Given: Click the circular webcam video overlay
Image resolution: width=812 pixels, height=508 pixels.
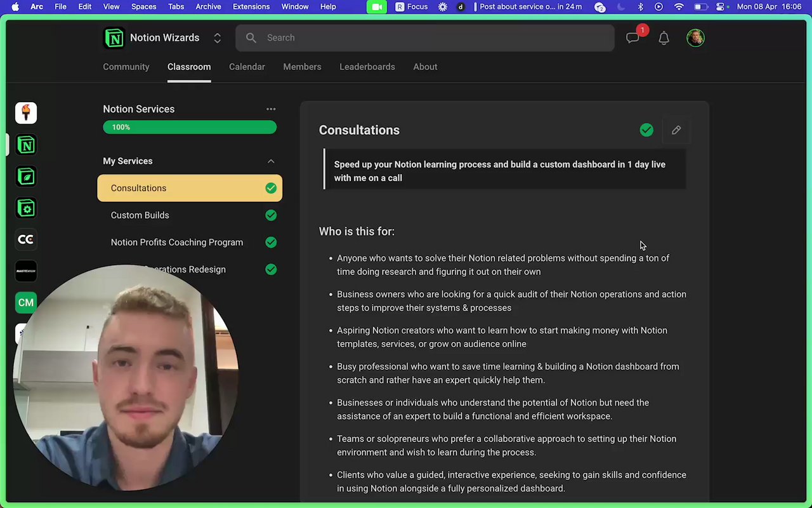Looking at the screenshot, I should pos(126,377).
